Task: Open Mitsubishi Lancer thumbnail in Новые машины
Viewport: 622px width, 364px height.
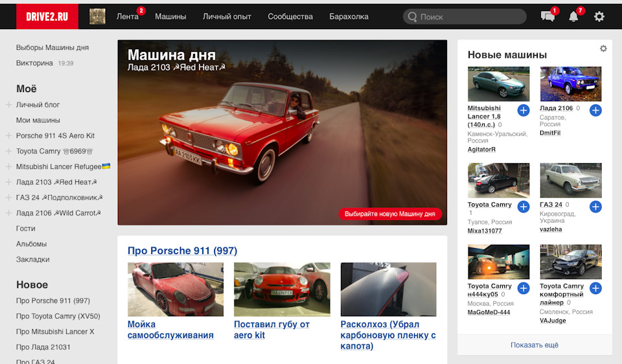Action: point(498,84)
